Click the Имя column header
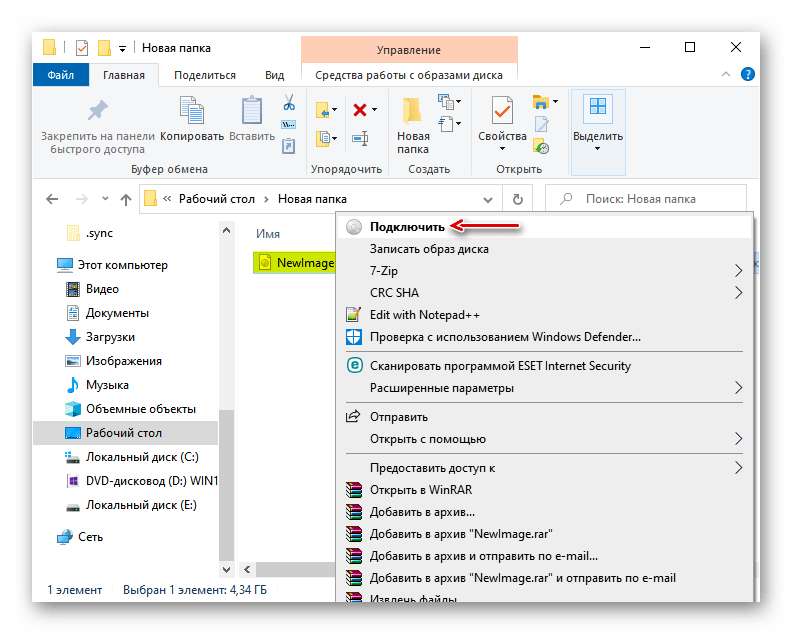The width and height of the screenshot is (792, 634). click(x=268, y=233)
